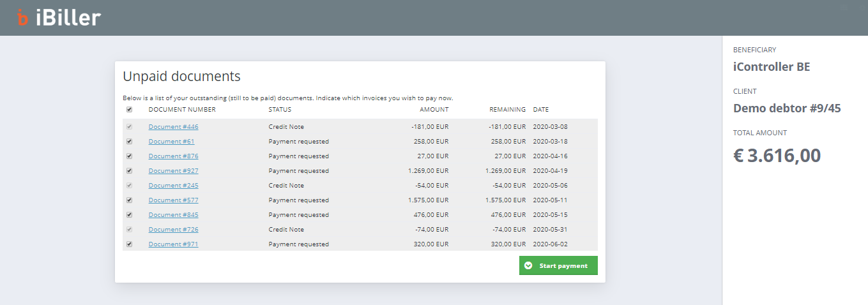Click the Unpaid documents heading
Image resolution: width=868 pixels, height=305 pixels.
(181, 76)
